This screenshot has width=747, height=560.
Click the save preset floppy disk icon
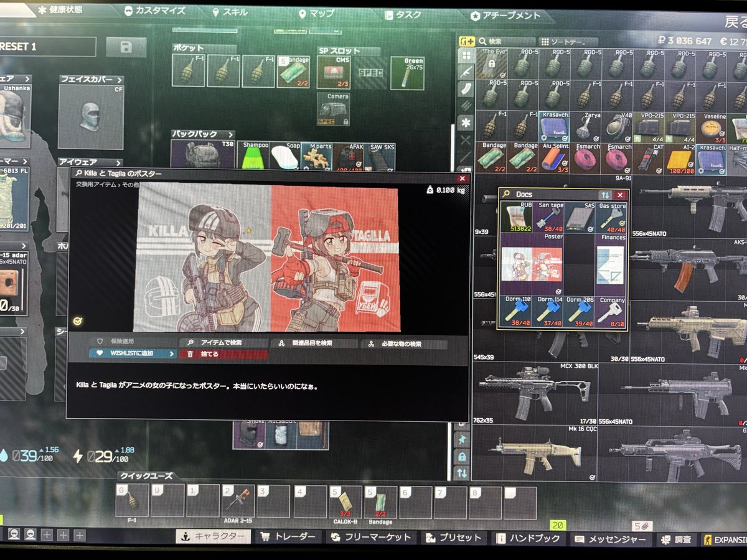[126, 47]
